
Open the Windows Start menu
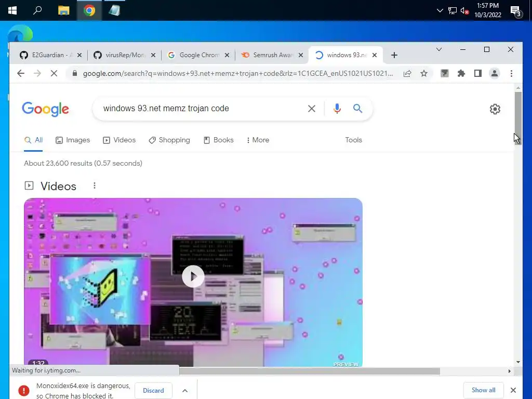click(x=12, y=10)
